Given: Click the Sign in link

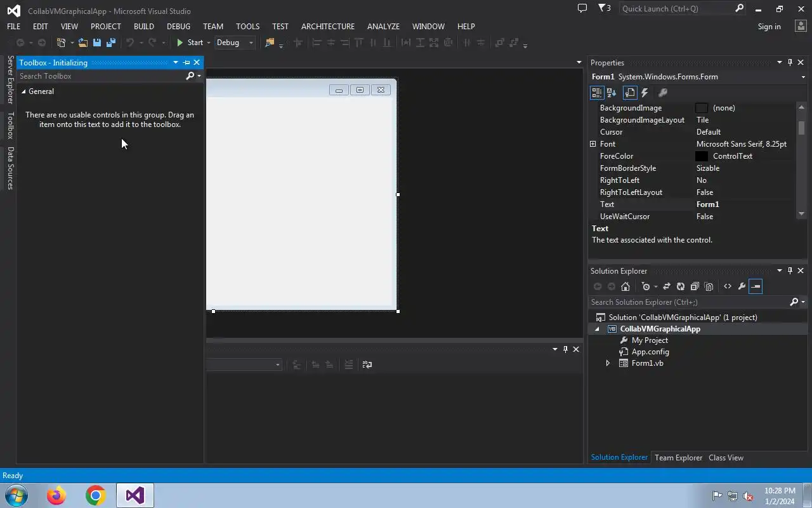Looking at the screenshot, I should coord(769,27).
